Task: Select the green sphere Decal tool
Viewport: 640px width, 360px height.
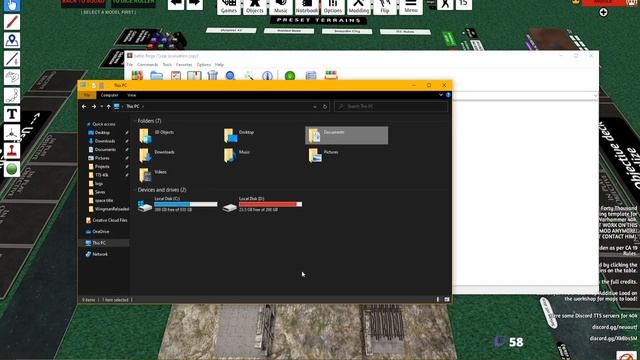Action: pyautogui.click(x=12, y=169)
